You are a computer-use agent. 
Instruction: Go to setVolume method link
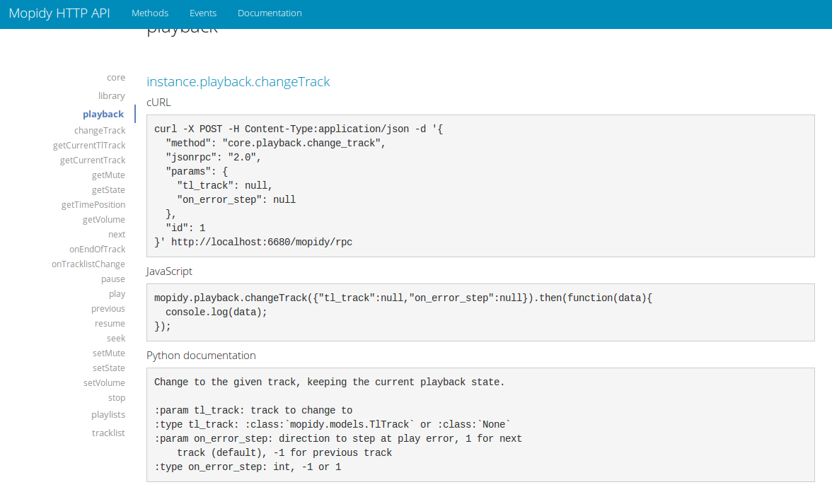click(x=104, y=383)
